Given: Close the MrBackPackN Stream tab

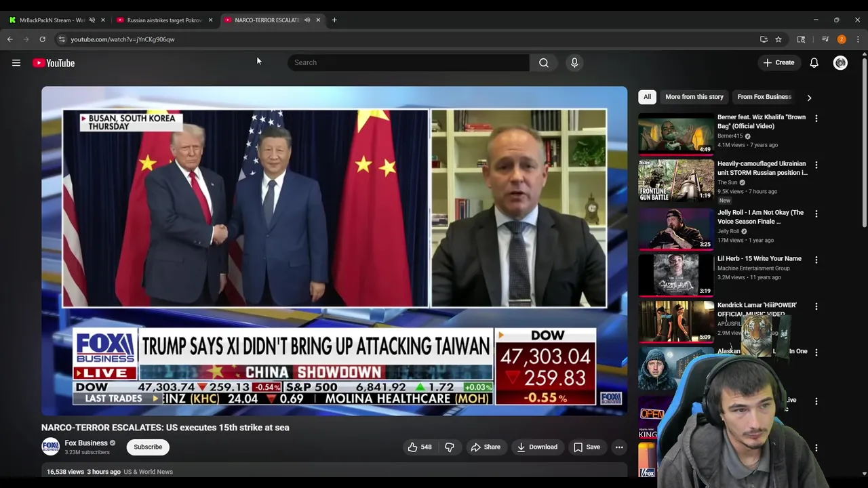Looking at the screenshot, I should 103,20.
